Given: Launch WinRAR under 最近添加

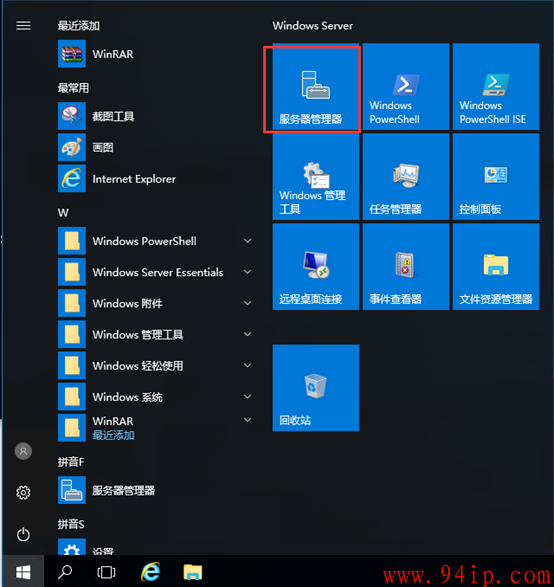Looking at the screenshot, I should (155, 54).
